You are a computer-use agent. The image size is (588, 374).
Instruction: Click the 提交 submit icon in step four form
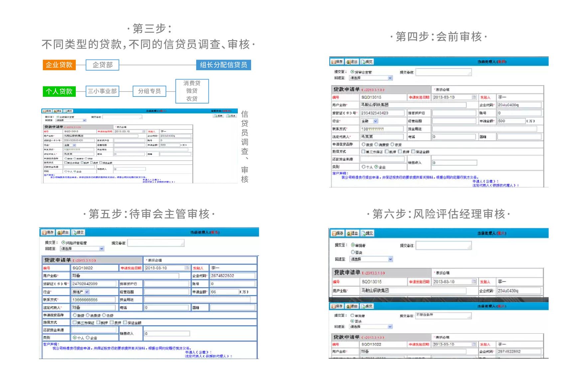pos(367,62)
